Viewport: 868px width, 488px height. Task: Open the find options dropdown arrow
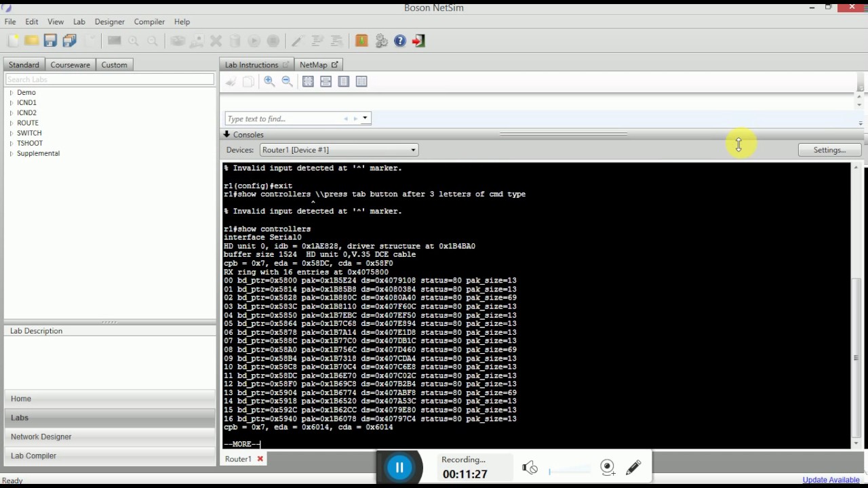click(x=365, y=119)
